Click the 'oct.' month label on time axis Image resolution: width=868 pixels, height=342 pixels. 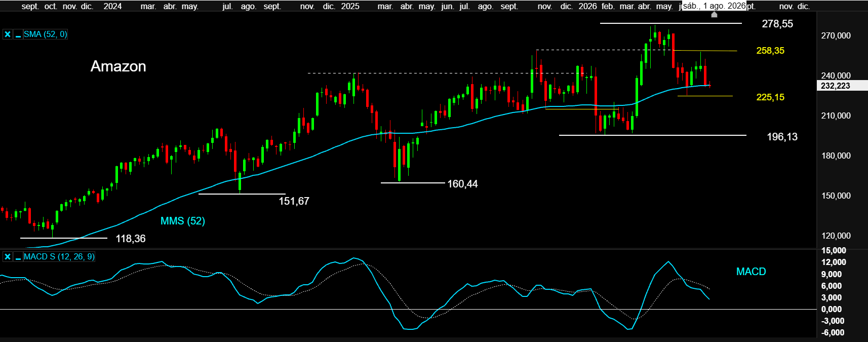51,6
